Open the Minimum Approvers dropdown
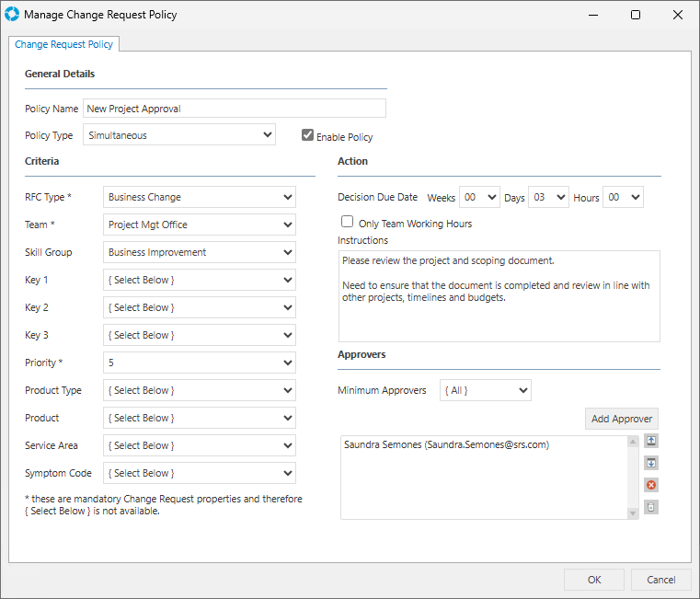The image size is (700, 599). (486, 390)
